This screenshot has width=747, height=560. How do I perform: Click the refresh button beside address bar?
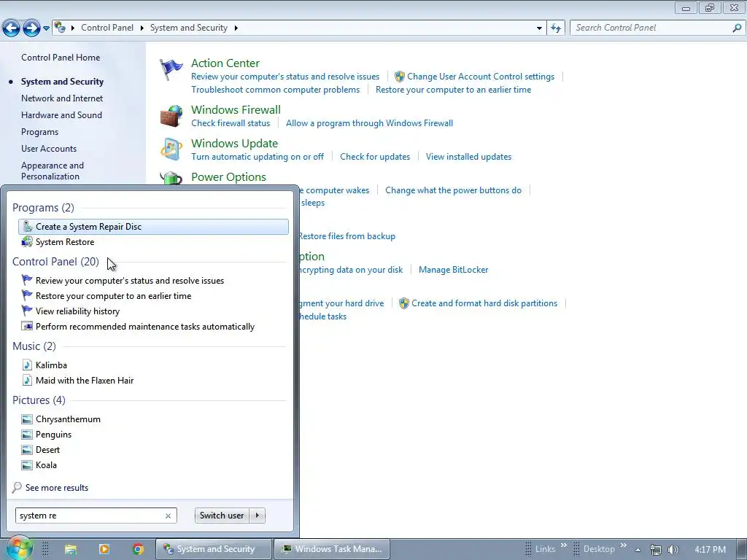[555, 28]
